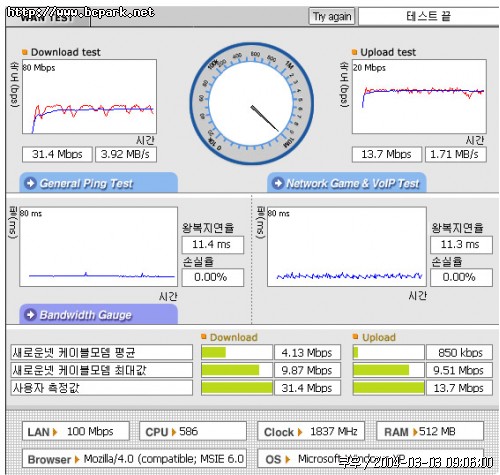Screen dimensions: 500x475
Task: Open the Network Game & VoIP Test tab
Action: [x=347, y=183]
